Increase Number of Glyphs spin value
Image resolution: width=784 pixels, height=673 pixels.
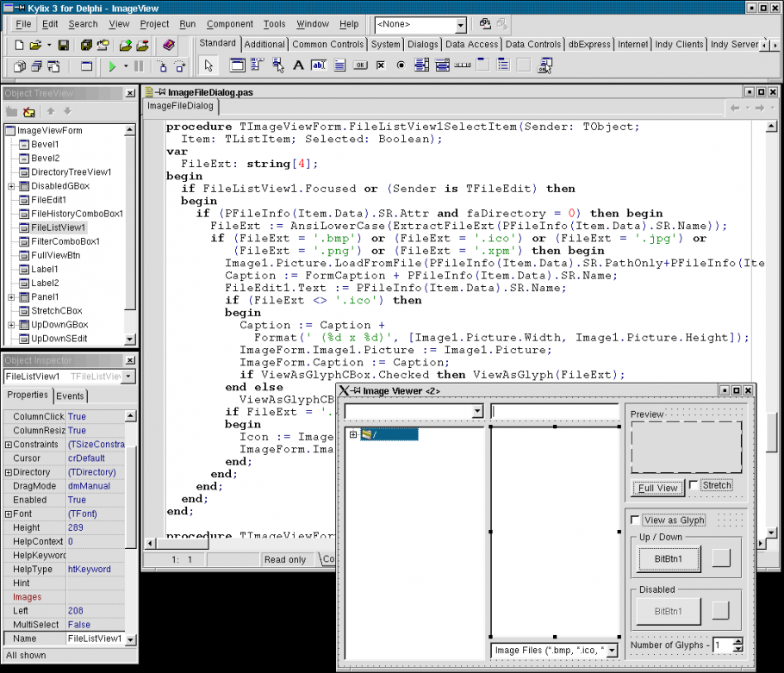(738, 641)
